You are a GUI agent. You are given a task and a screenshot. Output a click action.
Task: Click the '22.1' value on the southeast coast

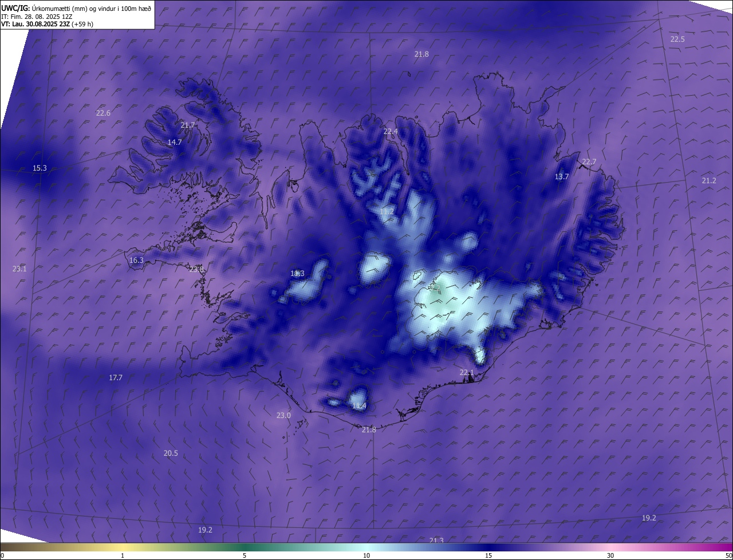(x=467, y=373)
